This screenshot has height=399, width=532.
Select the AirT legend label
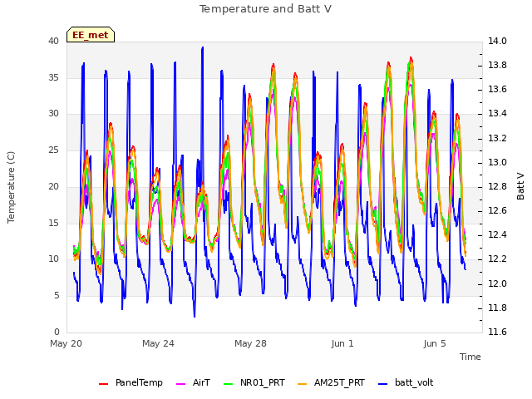[x=201, y=382]
